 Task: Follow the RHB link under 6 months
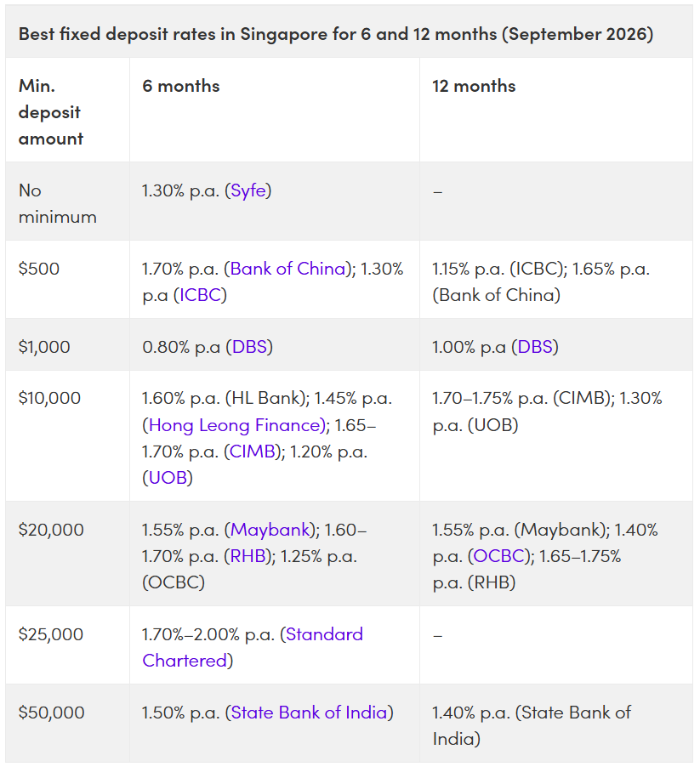coord(248,556)
